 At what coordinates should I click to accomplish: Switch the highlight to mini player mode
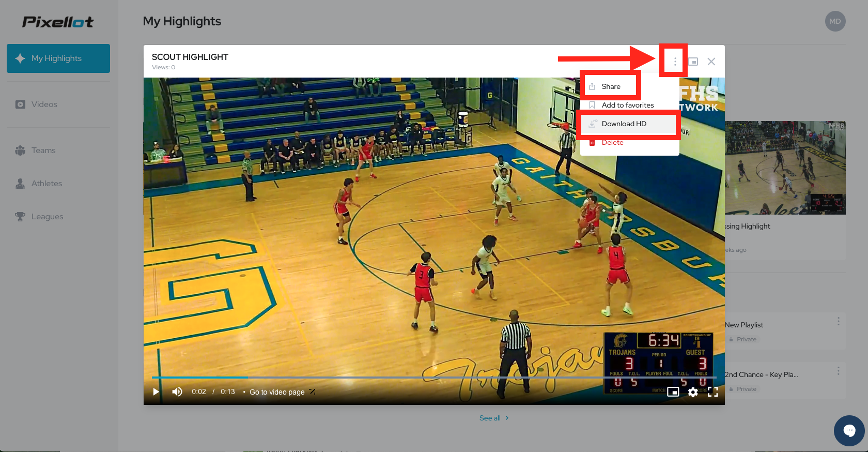693,62
